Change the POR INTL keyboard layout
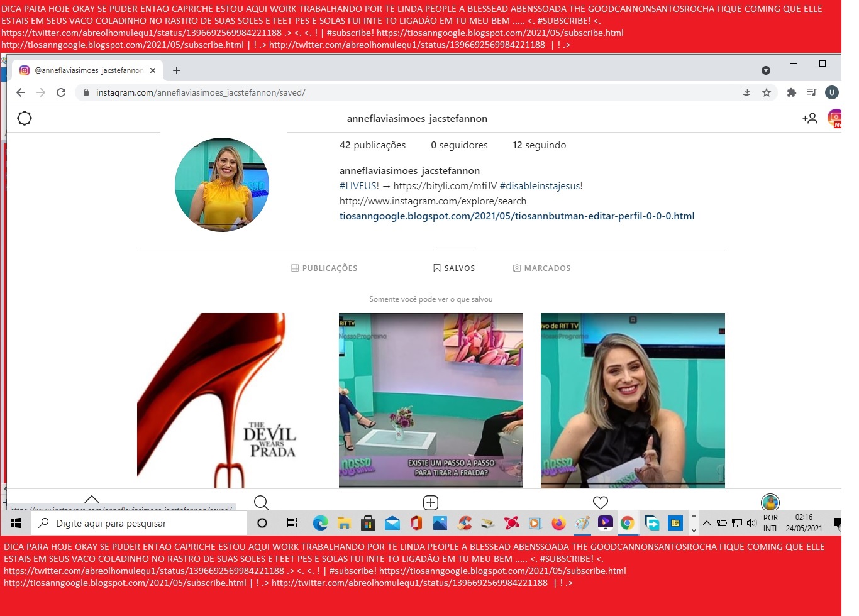 [771, 523]
